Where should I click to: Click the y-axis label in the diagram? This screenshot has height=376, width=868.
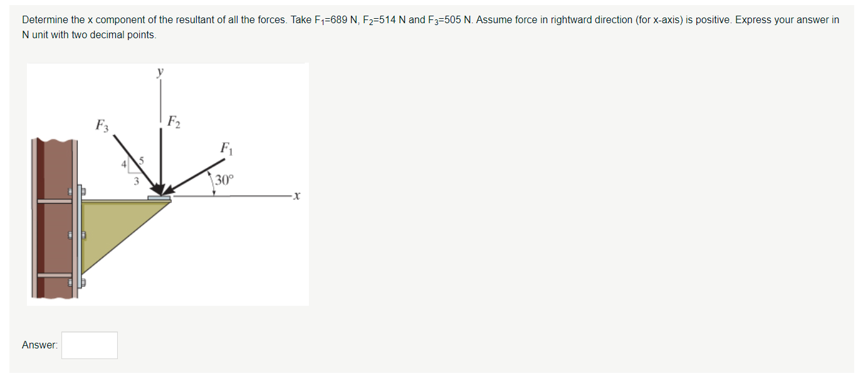click(x=159, y=72)
